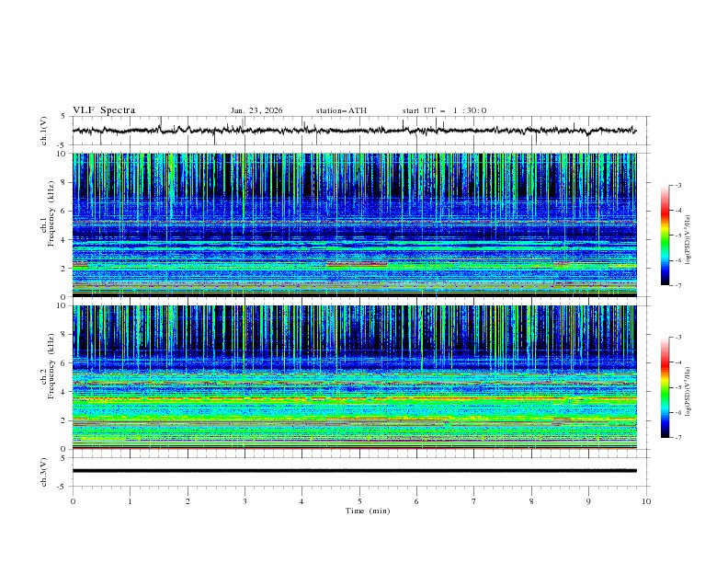This screenshot has height=563, width=728.
Task: Click the ch.3(V) axis label
Action: coord(44,471)
